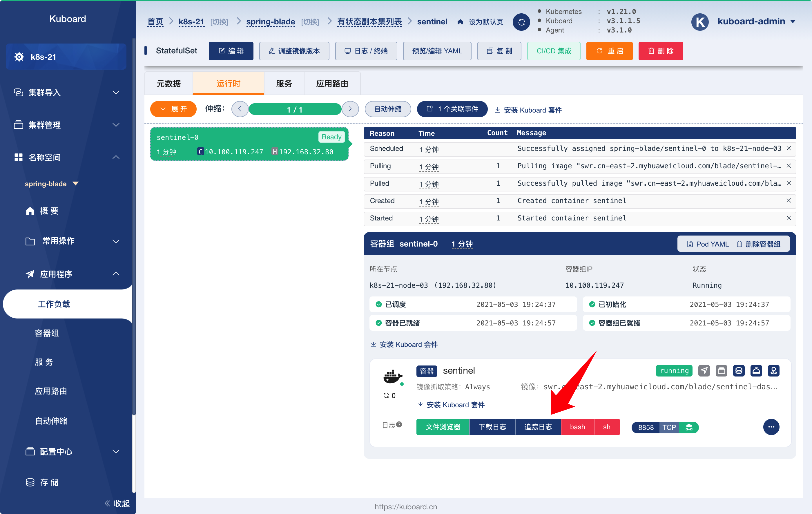Switch to the 服务 tab
The width and height of the screenshot is (812, 514).
[x=284, y=83]
